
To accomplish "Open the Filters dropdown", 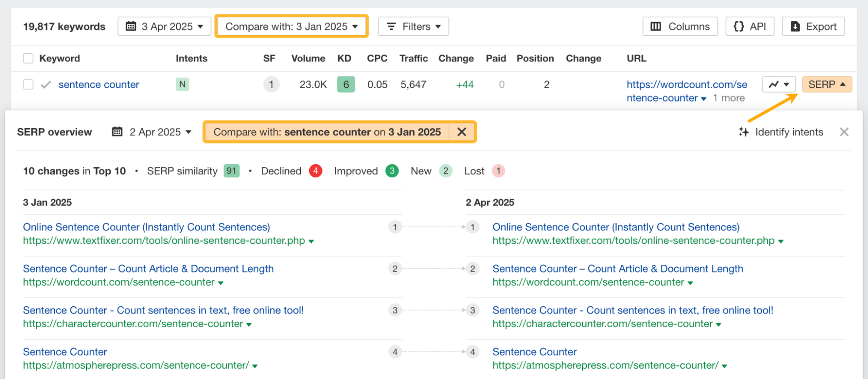I will coord(413,27).
